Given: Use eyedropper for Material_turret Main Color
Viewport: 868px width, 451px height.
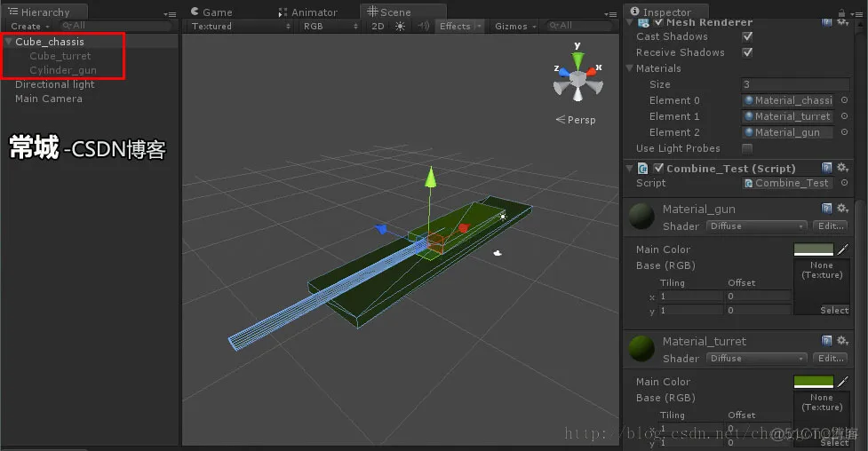Looking at the screenshot, I should point(842,382).
